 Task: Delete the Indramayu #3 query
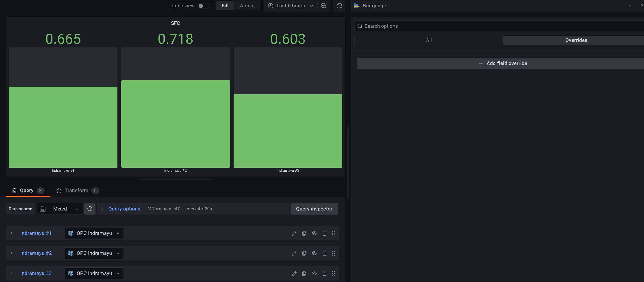(x=324, y=273)
